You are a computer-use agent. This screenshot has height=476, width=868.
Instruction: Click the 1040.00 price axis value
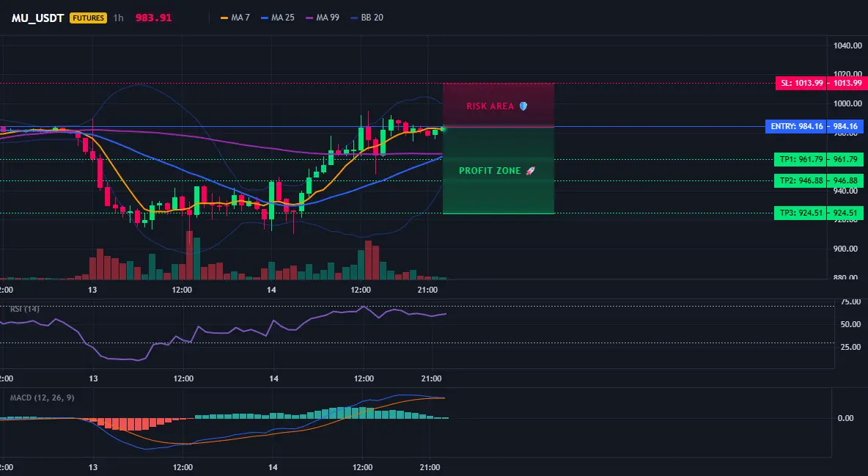coord(847,45)
